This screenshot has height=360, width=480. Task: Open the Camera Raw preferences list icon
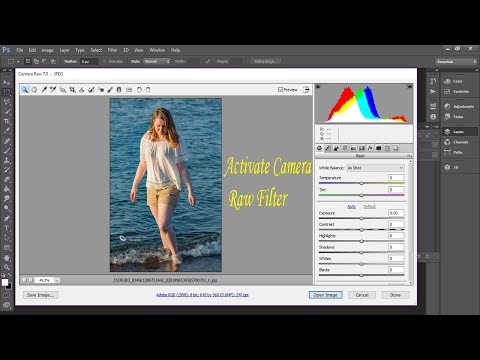tap(129, 90)
